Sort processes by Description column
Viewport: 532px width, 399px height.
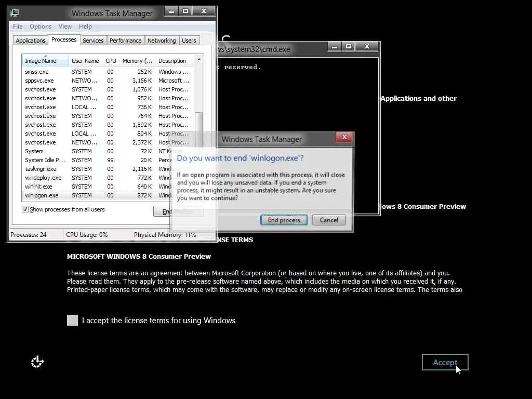tap(175, 61)
